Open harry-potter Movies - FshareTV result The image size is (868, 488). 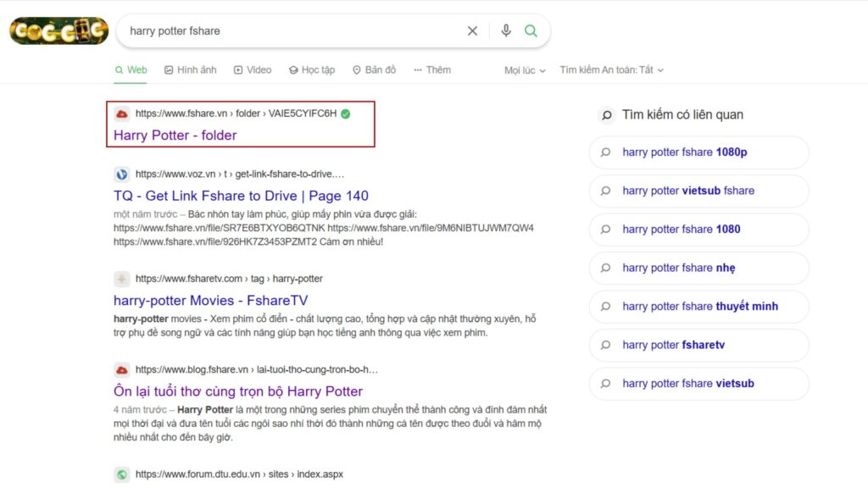tap(210, 301)
